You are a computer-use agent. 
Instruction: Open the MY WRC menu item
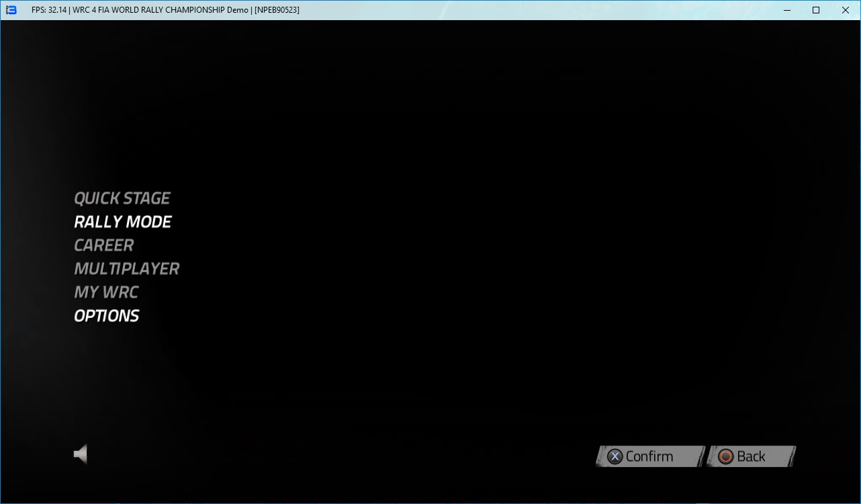(x=106, y=292)
